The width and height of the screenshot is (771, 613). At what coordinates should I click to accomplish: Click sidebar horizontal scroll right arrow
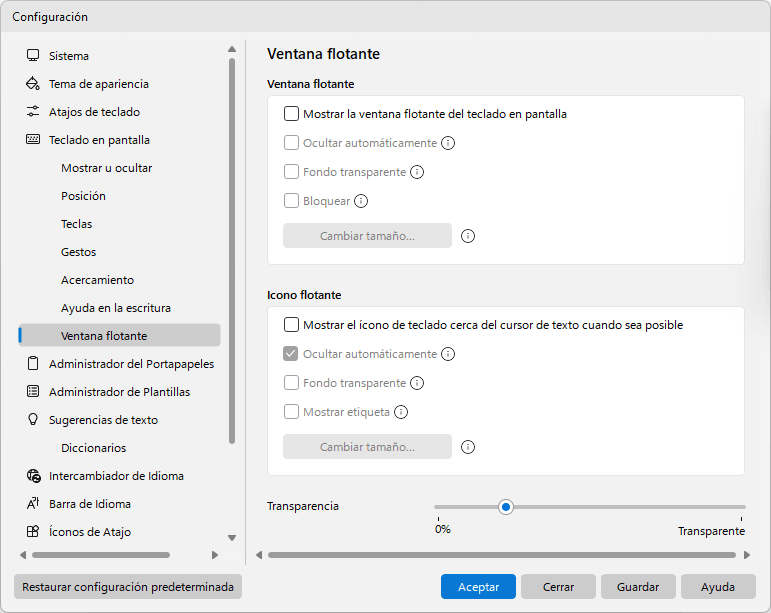214,555
